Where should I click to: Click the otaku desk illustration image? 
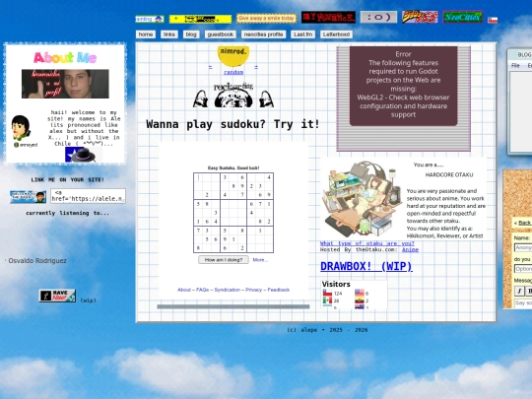pos(363,199)
